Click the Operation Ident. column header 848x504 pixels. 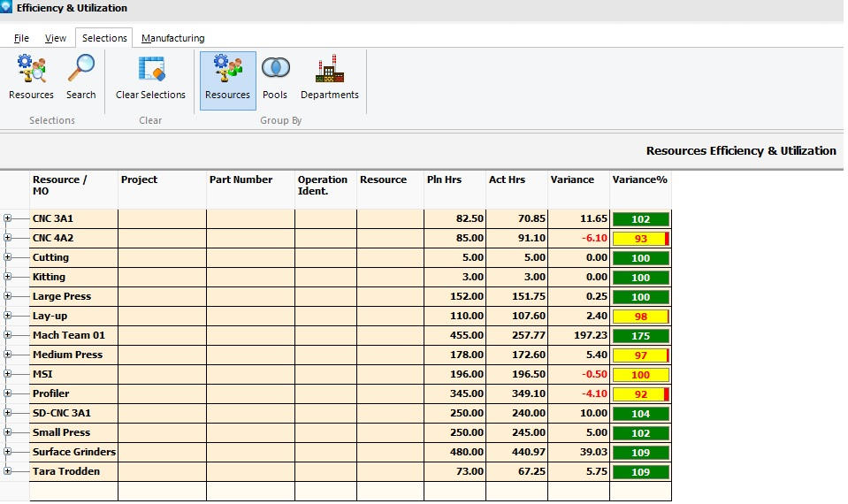pyautogui.click(x=325, y=190)
